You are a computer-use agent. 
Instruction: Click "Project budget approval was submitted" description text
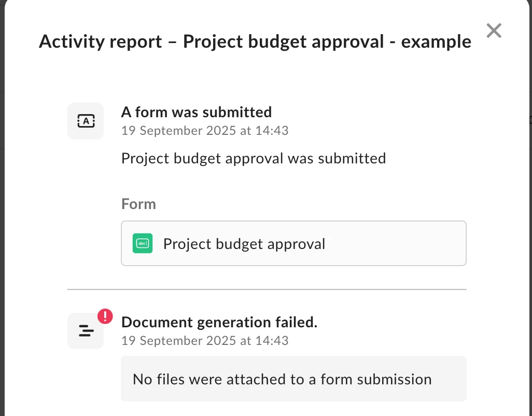pyautogui.click(x=254, y=158)
